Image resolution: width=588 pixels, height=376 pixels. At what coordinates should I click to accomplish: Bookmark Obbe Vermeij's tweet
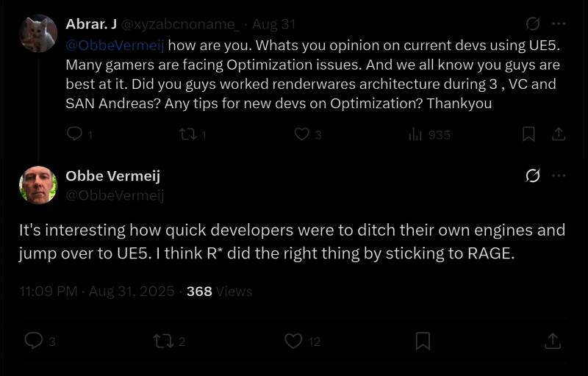tap(423, 341)
